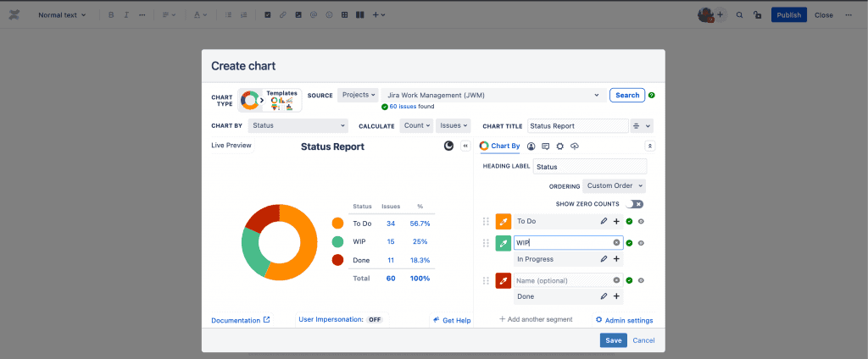Click into the Chart Title input field
This screenshot has height=359, width=868.
(x=576, y=125)
